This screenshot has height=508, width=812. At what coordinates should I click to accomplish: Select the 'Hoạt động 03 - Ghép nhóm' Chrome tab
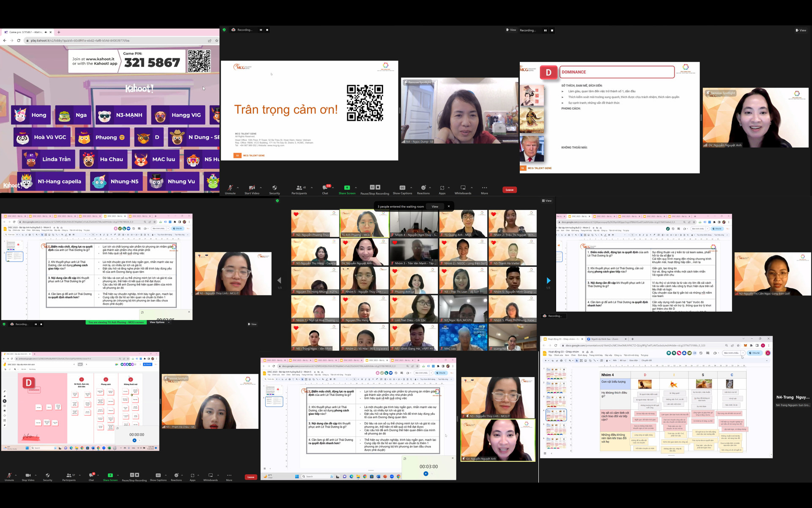pyautogui.click(x=562, y=339)
